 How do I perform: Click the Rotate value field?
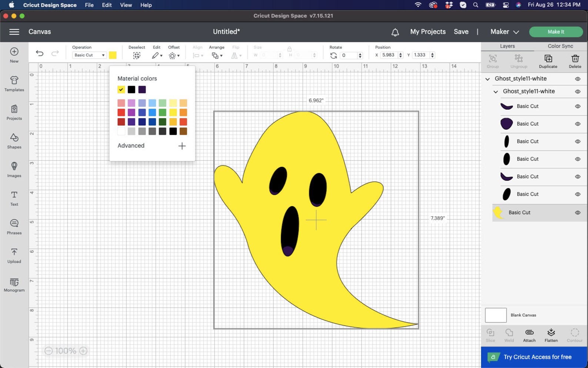[x=348, y=55]
